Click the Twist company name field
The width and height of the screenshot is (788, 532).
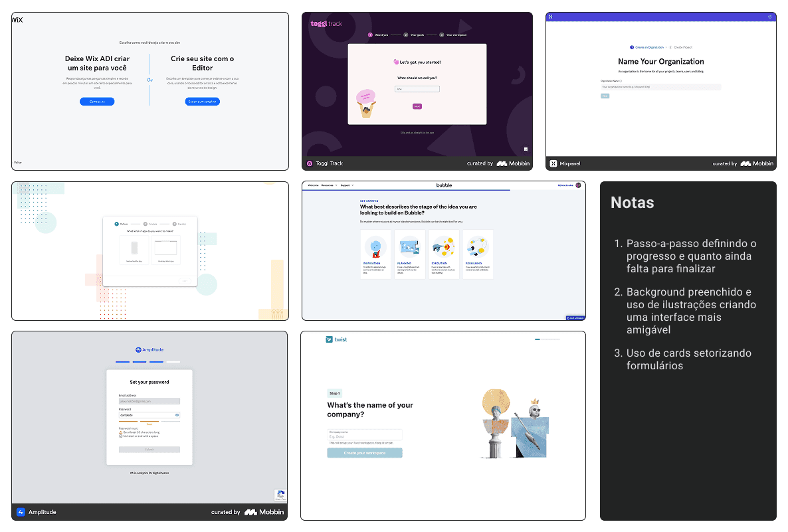point(365,434)
